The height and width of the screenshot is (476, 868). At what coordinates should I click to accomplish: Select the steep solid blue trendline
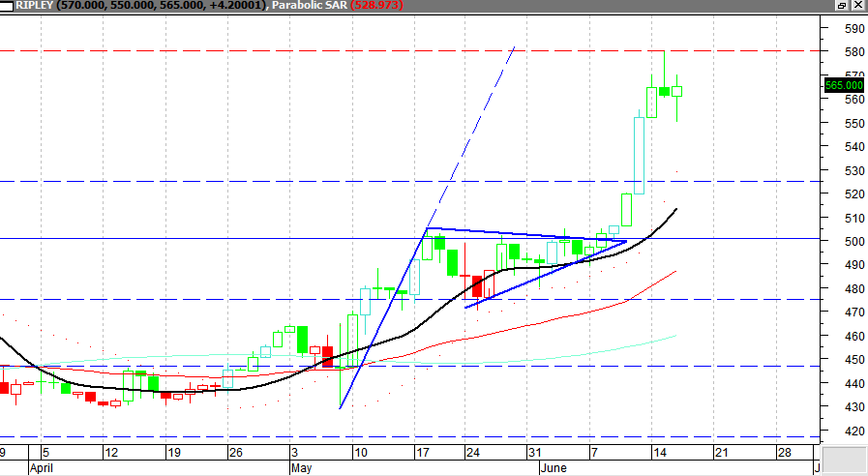(x=383, y=318)
